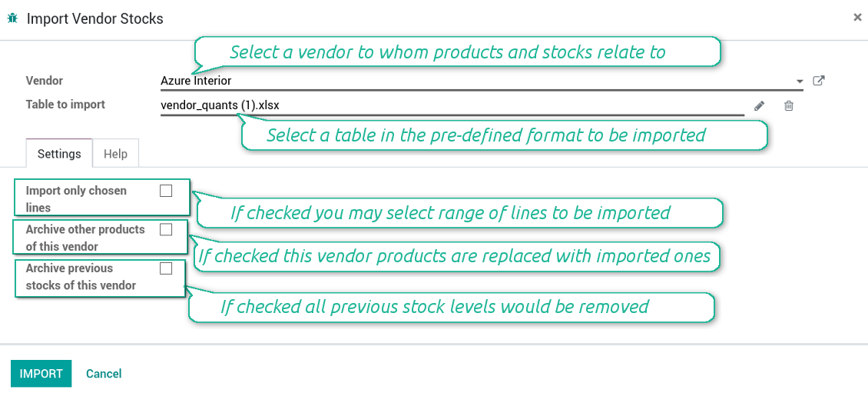Delete the uploaded vendor_quants file
Viewport: 868px width, 403px height.
point(788,105)
